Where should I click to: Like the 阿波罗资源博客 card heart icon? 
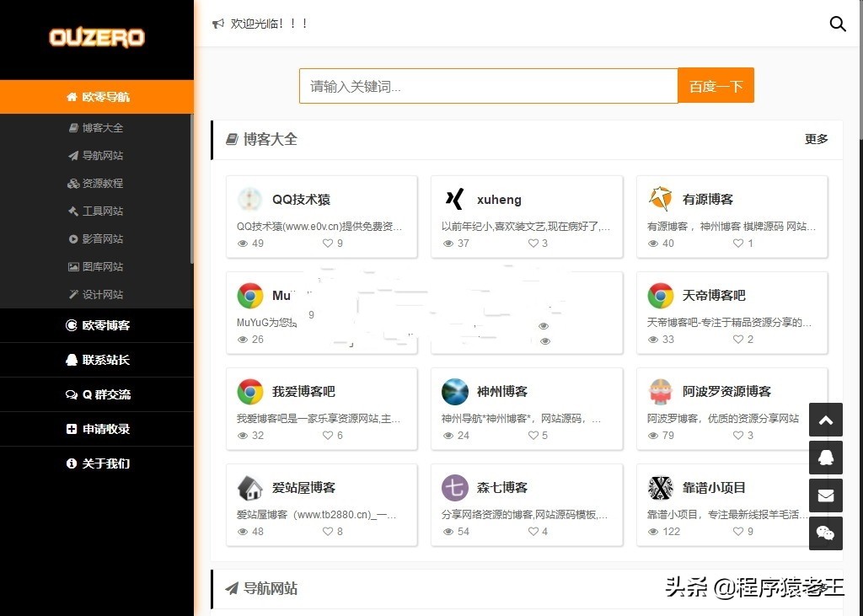738,436
